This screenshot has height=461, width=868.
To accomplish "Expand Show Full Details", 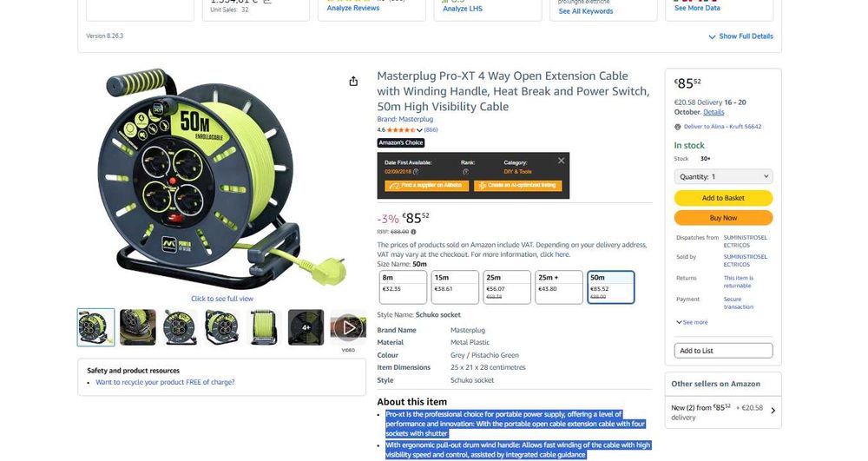I will (740, 36).
